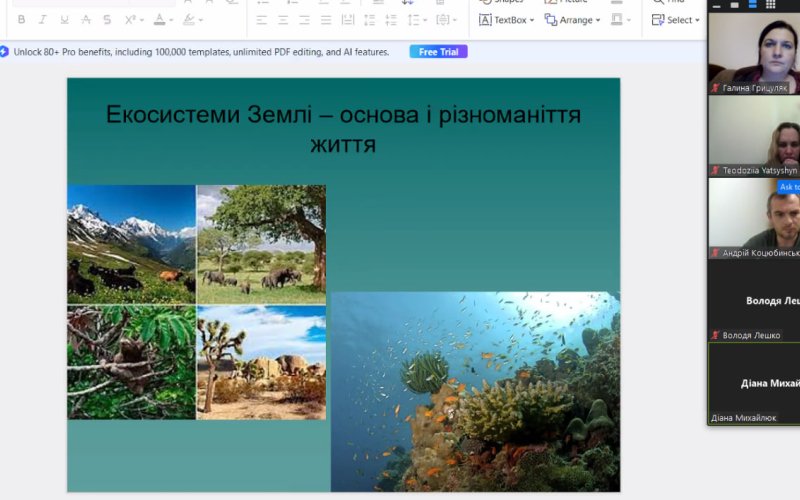The height and width of the screenshot is (500, 800).
Task: Center align the text
Action: [x=283, y=20]
